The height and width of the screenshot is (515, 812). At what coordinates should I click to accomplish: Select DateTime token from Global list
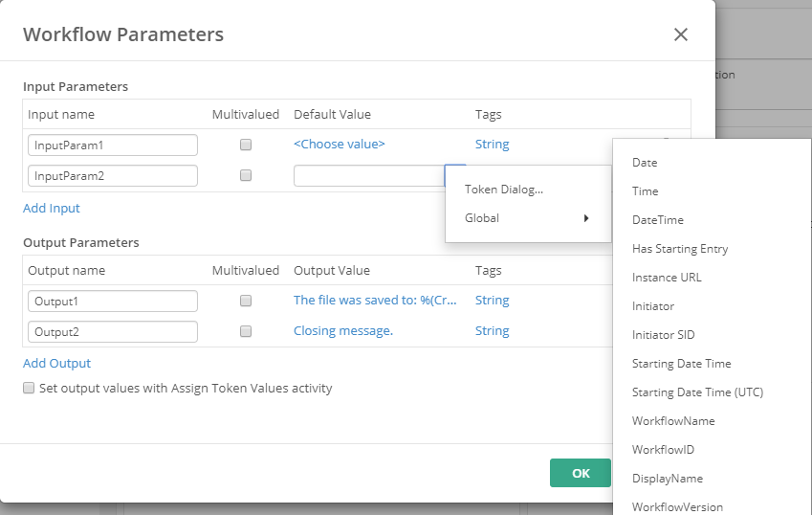click(x=657, y=220)
